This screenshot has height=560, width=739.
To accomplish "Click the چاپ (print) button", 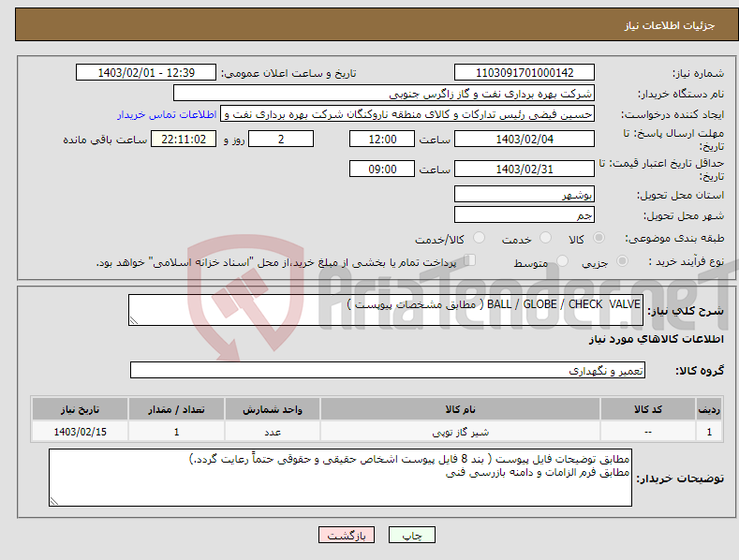I will (411, 535).
